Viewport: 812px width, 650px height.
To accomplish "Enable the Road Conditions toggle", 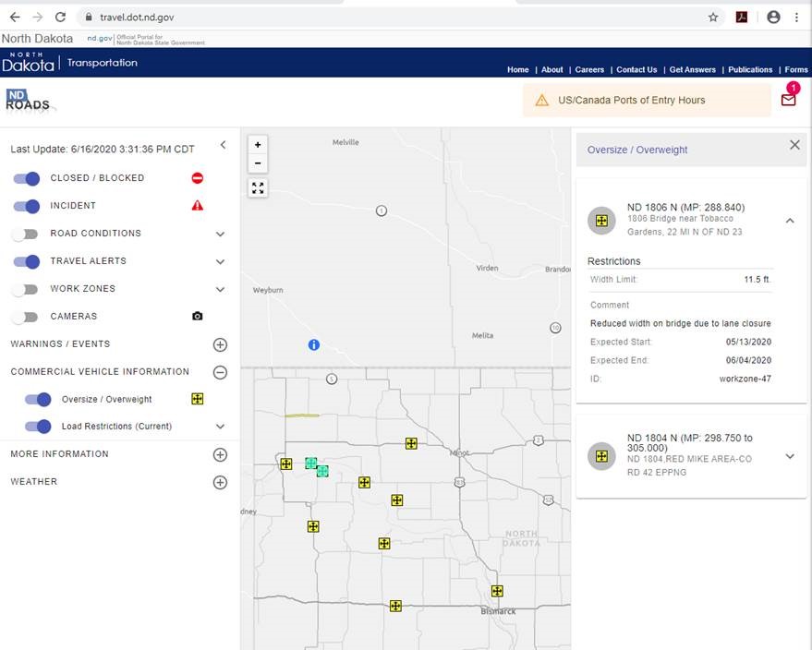I will coord(26,234).
